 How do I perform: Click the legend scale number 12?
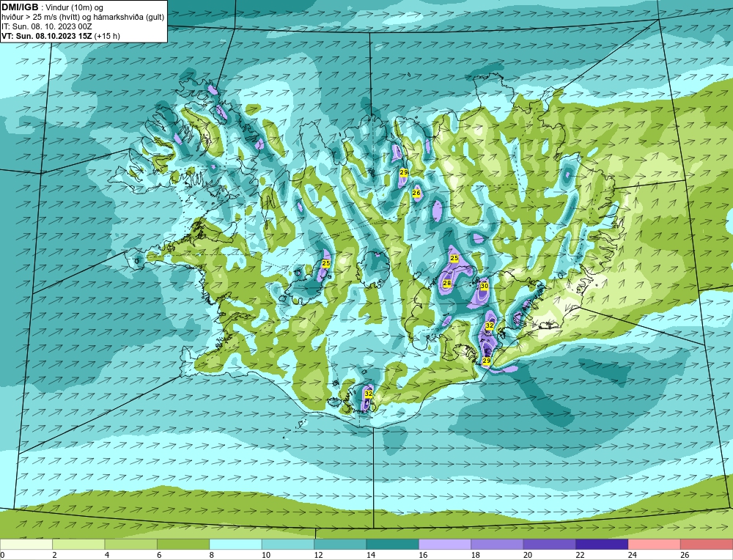point(318,556)
